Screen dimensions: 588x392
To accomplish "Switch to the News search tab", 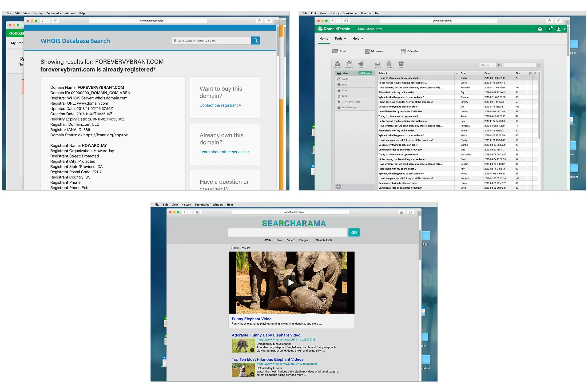I will [279, 240].
